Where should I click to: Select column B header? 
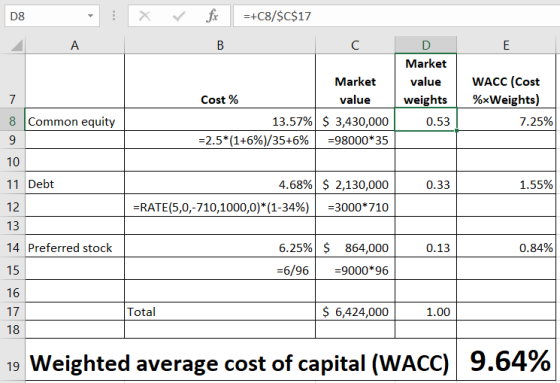(220, 45)
